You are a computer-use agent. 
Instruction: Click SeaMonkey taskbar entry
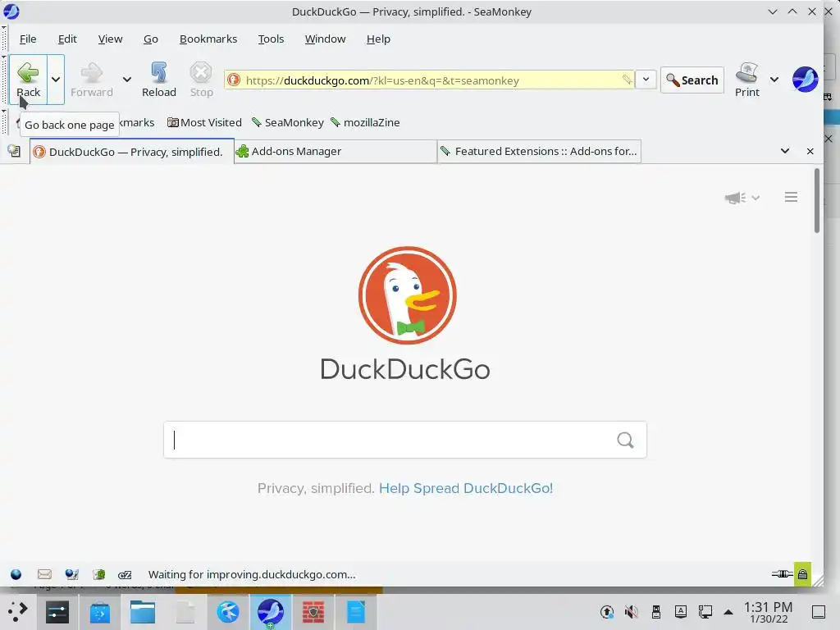271,612
